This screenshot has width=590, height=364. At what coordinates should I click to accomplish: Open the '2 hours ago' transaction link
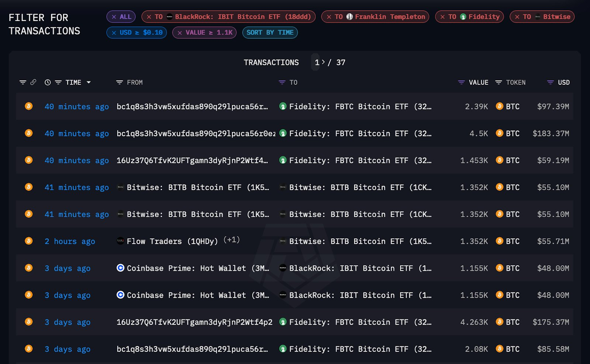coord(70,241)
